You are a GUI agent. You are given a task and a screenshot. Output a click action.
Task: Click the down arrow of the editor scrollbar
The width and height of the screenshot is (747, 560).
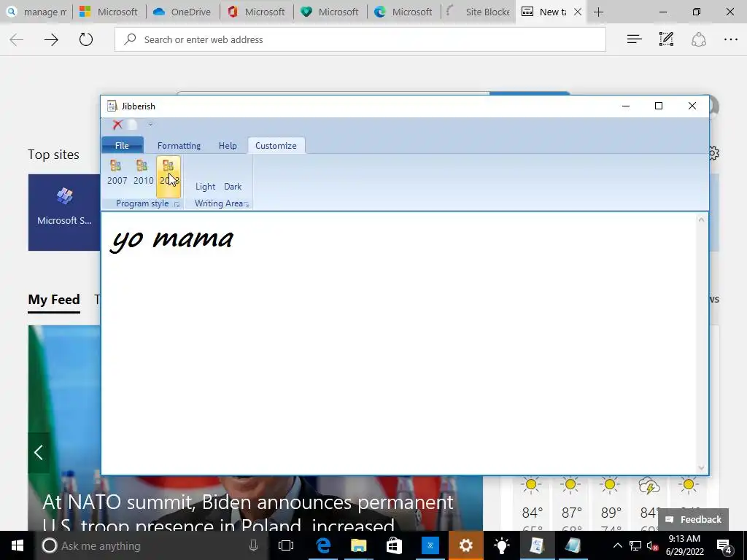701,467
